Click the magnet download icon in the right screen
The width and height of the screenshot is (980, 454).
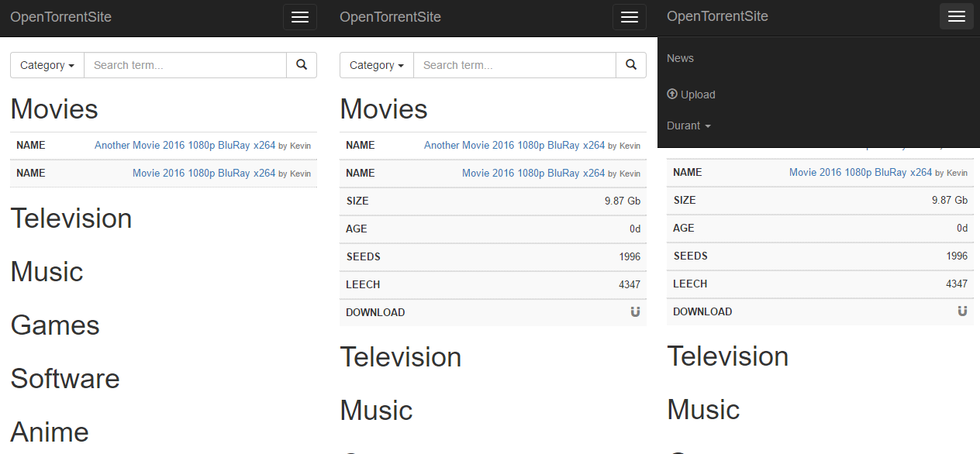pos(963,311)
